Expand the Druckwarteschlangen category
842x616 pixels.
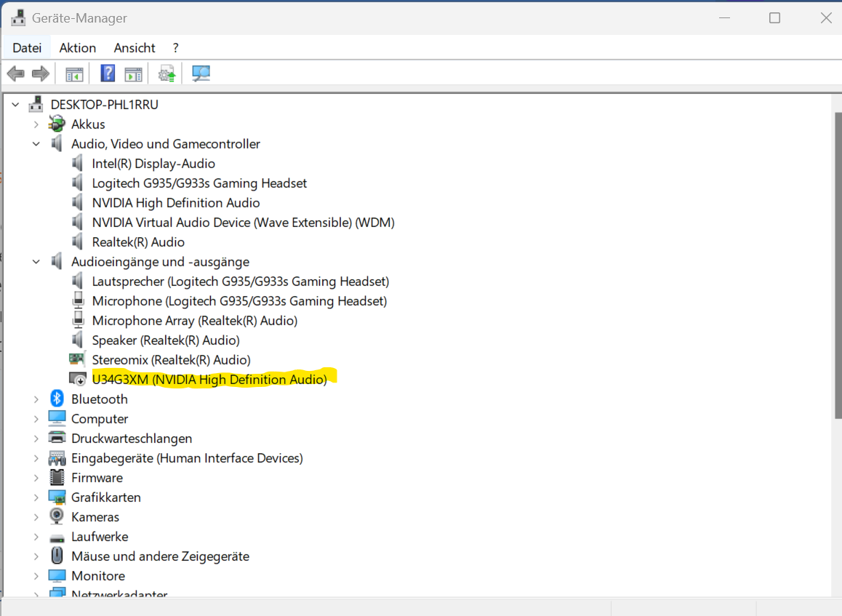tap(36, 439)
